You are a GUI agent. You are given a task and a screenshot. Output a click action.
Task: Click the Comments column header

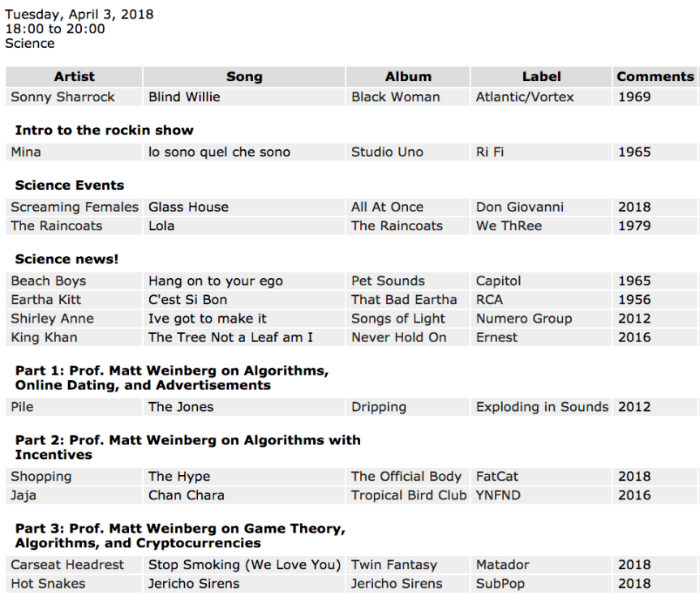(x=655, y=77)
